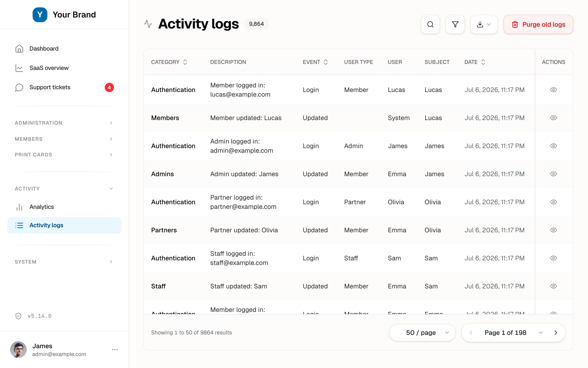Click the Subject column header
Screen dimensions: 588x368
[437, 62]
